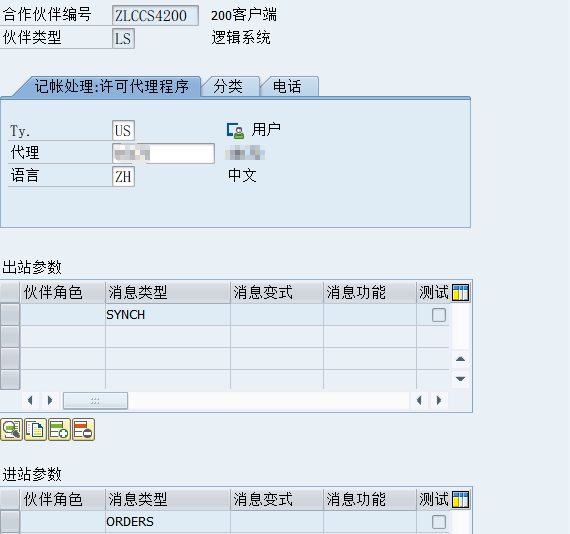Open table settings icon in outbound parameters header
This screenshot has width=570, height=534.
coord(460,293)
